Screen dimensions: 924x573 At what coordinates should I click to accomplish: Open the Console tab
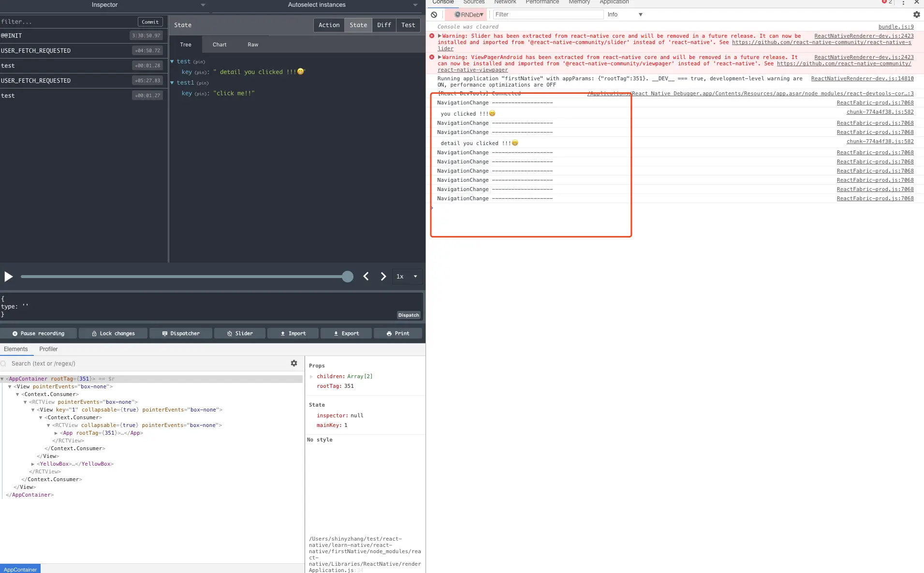pyautogui.click(x=443, y=2)
